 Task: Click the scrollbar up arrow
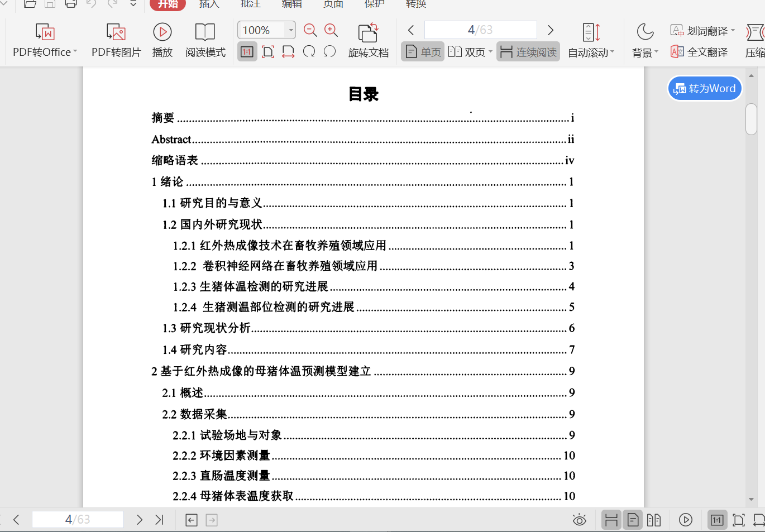click(751, 76)
